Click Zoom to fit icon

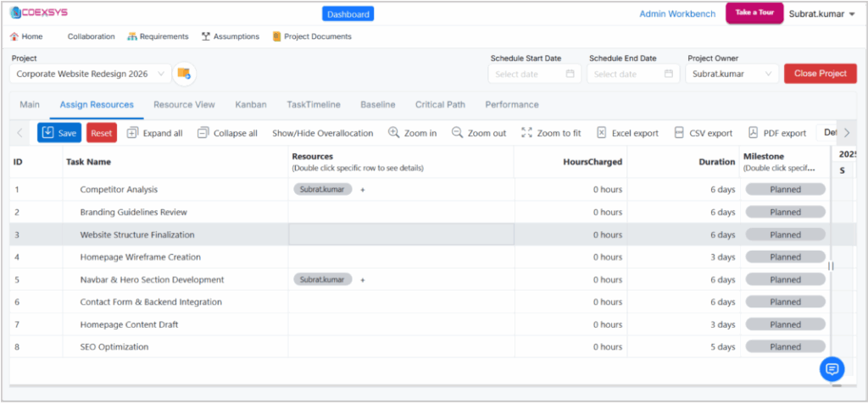pyautogui.click(x=526, y=133)
